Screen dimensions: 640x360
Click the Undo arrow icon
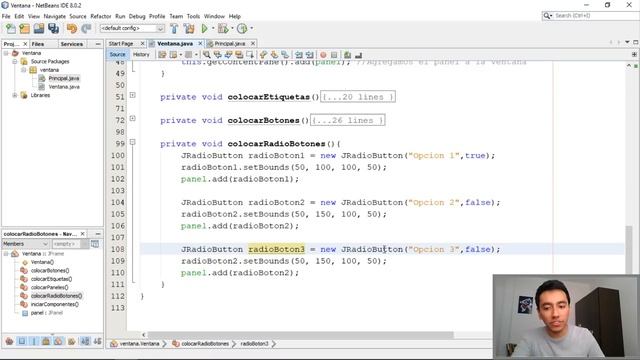pyautogui.click(x=72, y=29)
